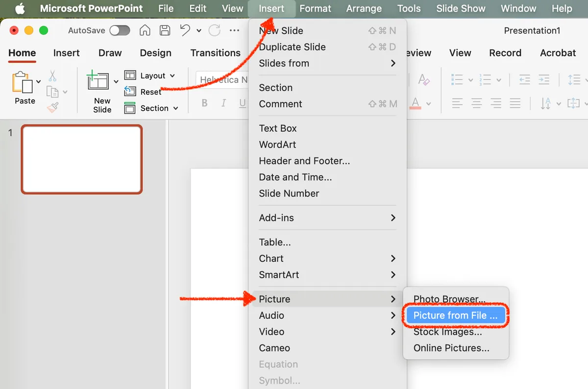This screenshot has width=588, height=389.
Task: Justify the text alignment
Action: point(515,103)
